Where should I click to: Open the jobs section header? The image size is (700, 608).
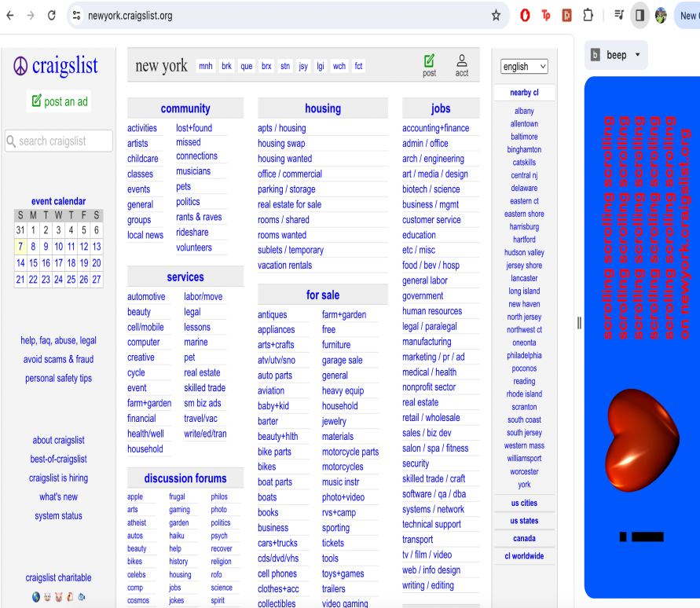441,108
